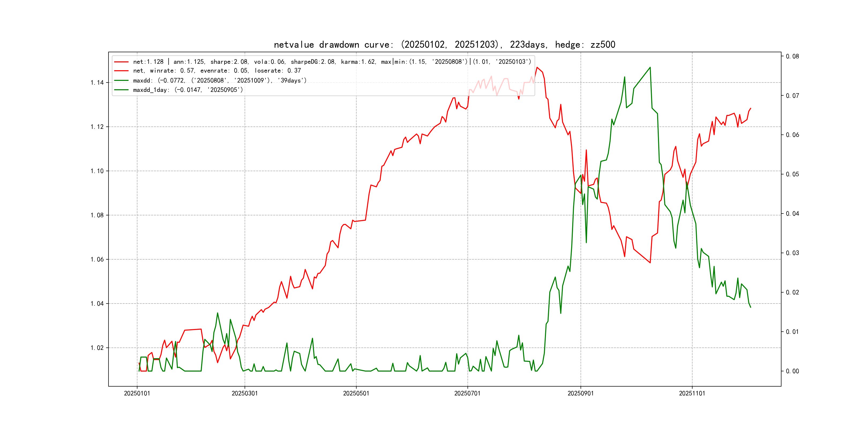Click the green swatch beside maxdd legend entry
Screen dimensions: 868x434
[121, 81]
